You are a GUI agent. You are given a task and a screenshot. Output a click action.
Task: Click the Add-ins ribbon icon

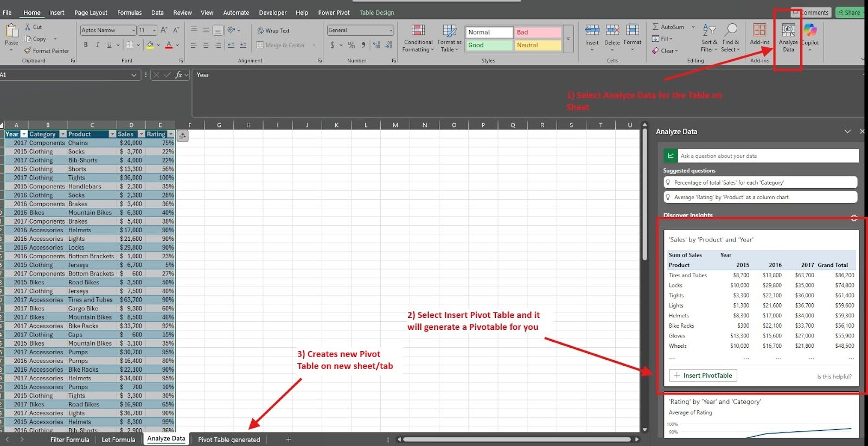pos(759,31)
